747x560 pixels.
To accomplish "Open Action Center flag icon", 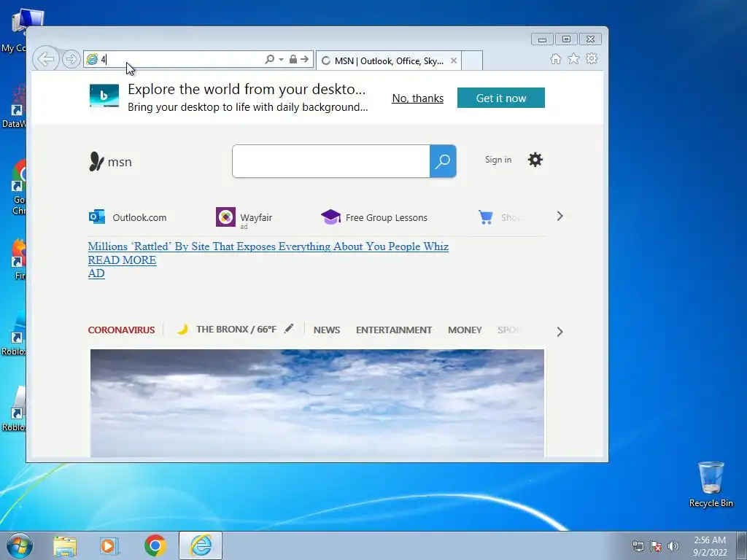I will 656,546.
